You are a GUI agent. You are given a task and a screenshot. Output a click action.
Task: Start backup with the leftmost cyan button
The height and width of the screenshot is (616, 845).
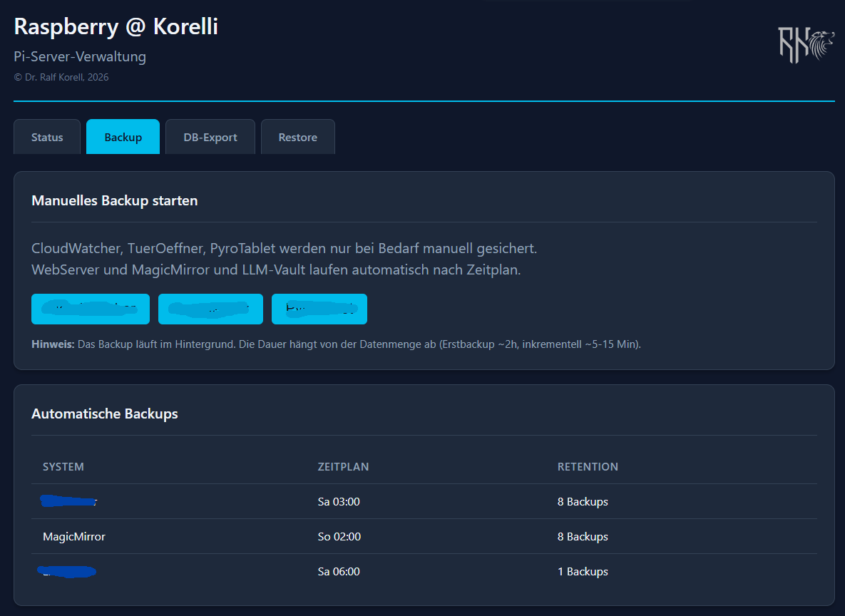[91, 309]
